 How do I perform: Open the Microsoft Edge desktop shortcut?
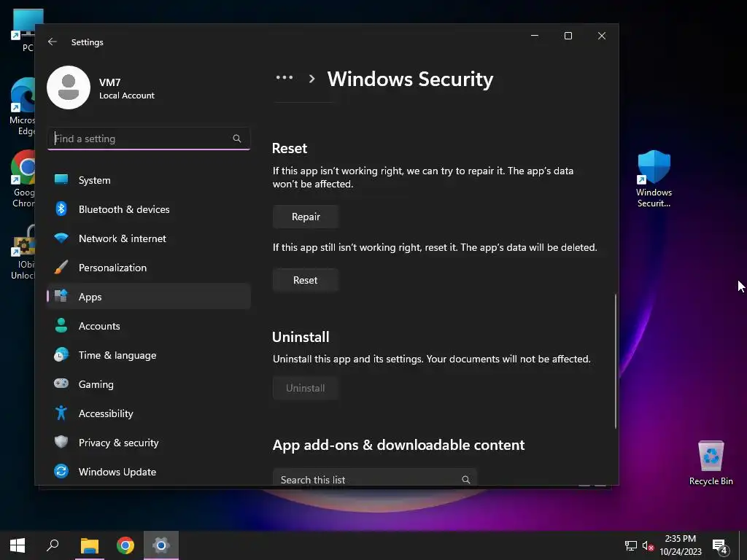coord(23,106)
